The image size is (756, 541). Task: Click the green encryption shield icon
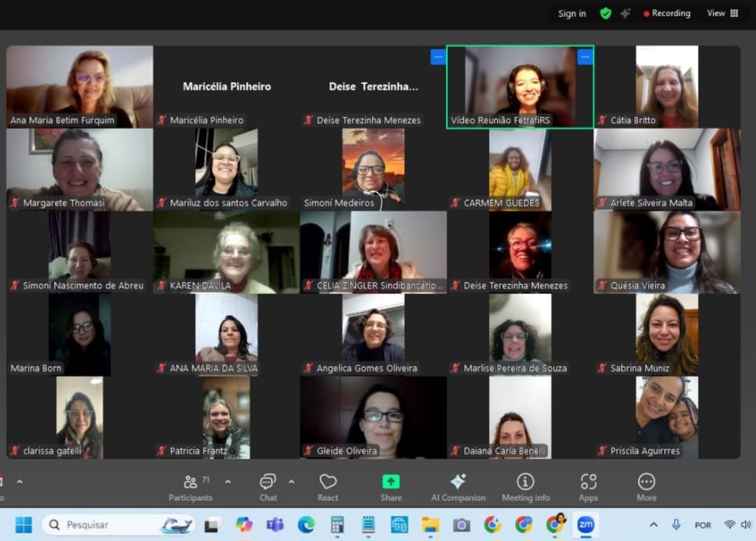click(x=606, y=13)
